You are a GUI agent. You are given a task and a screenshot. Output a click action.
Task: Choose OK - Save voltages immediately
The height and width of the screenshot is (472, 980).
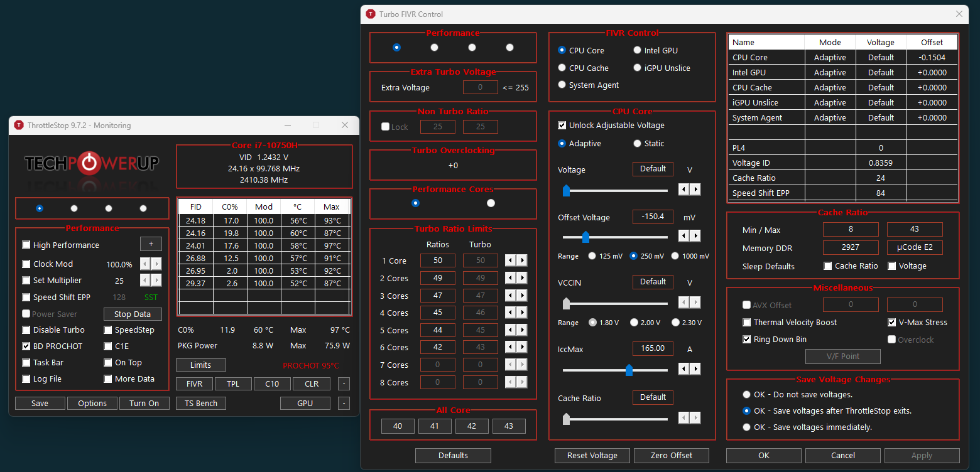(746, 427)
